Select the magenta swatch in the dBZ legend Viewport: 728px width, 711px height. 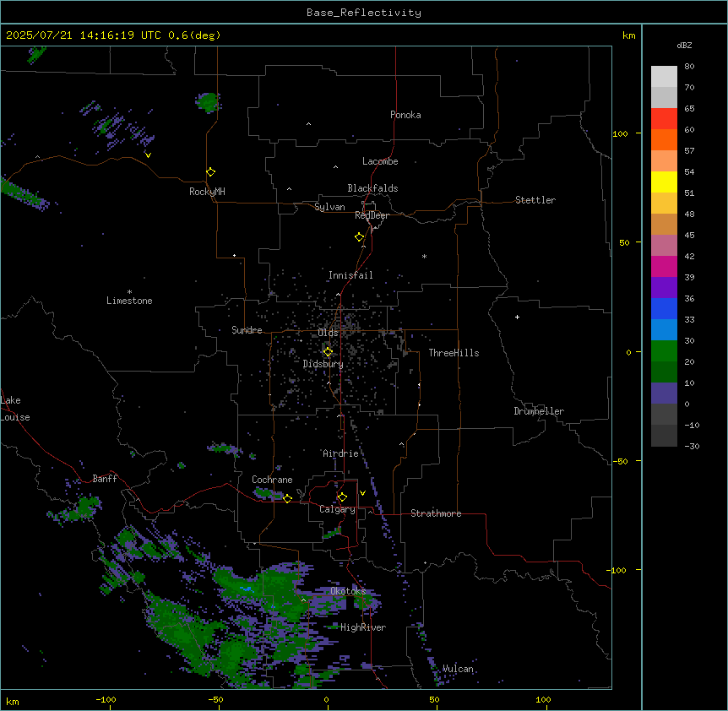tap(664, 266)
